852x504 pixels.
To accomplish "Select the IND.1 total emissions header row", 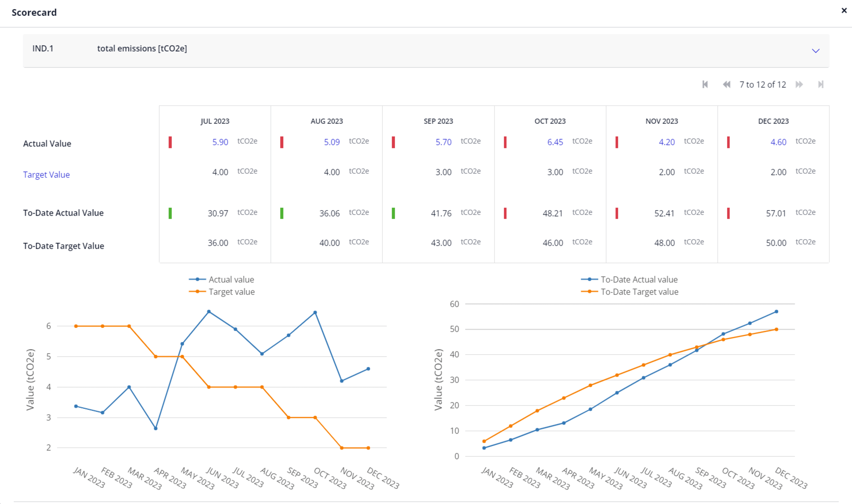I will tap(426, 51).
